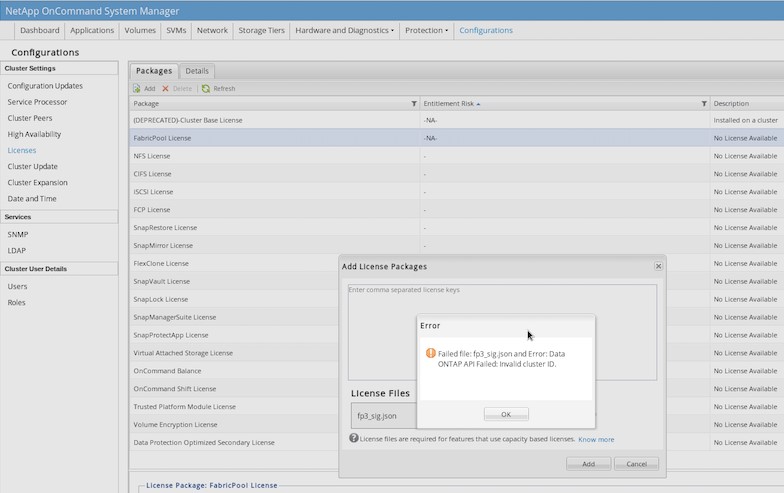Open the Volumes tab
The image size is (784, 493).
(139, 31)
